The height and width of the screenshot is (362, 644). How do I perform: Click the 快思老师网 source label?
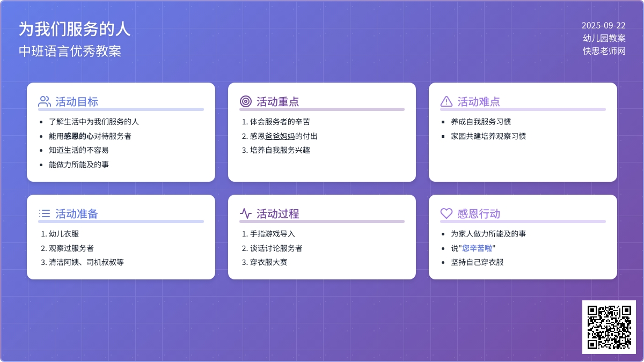coord(604,51)
